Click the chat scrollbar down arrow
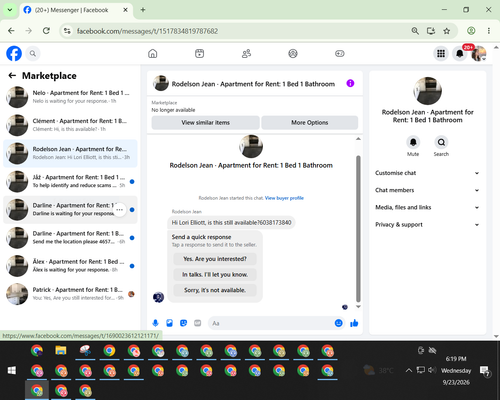This screenshot has height=400, width=500. click(358, 307)
